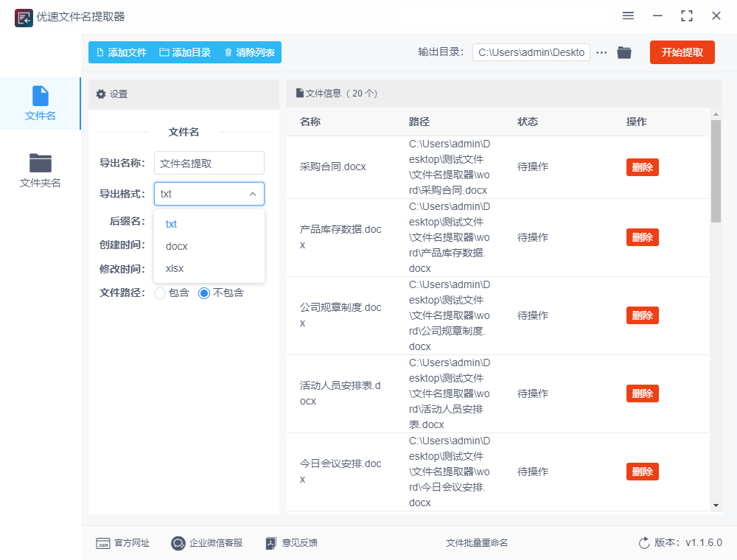Open 企业微信客服 support icon
This screenshot has width=737, height=560.
178,543
